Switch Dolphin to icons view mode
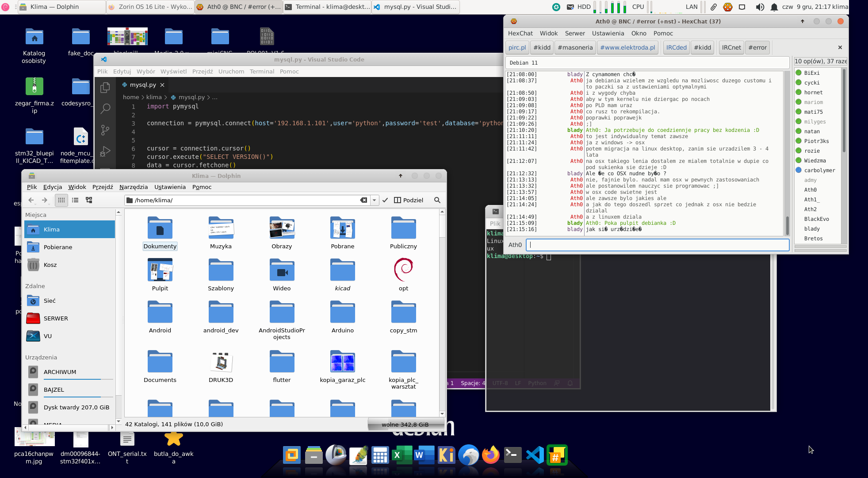 (x=61, y=200)
